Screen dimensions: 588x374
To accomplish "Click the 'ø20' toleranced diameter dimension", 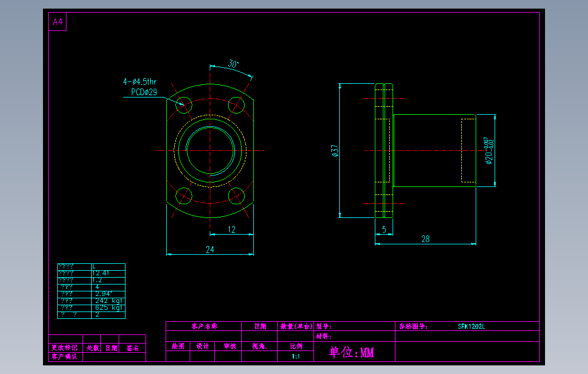I will click(489, 151).
